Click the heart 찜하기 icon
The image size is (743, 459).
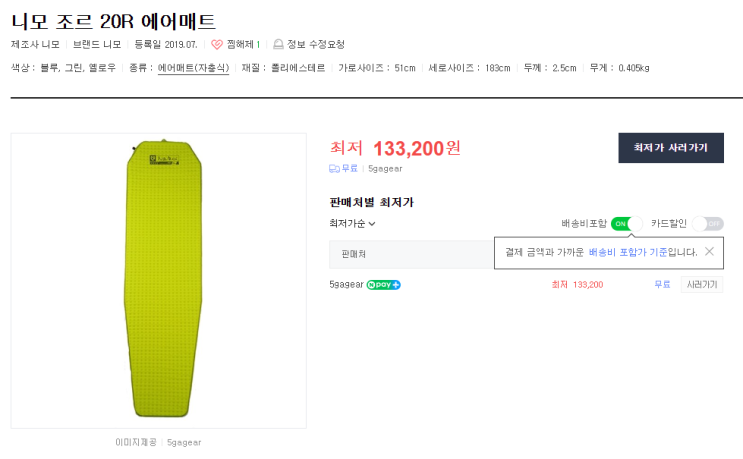[x=217, y=44]
